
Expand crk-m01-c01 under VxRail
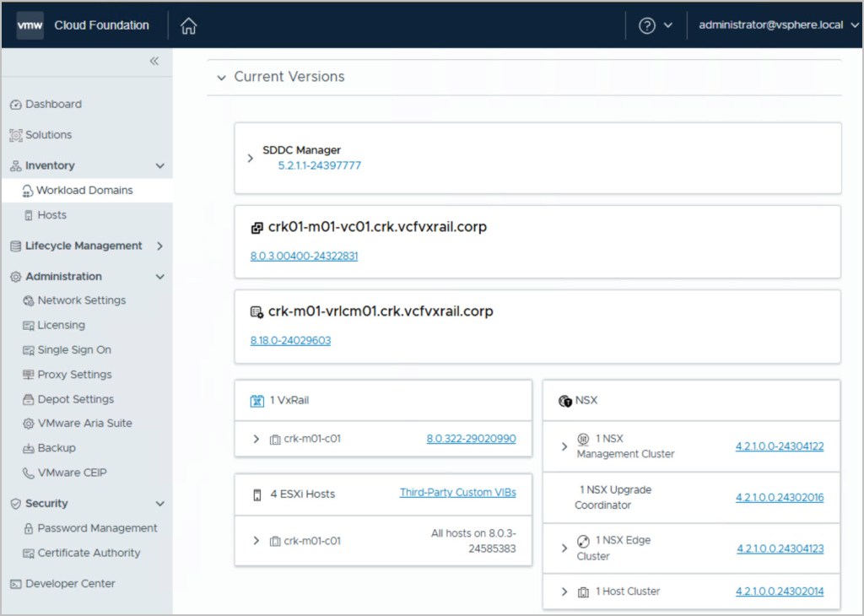(x=256, y=439)
